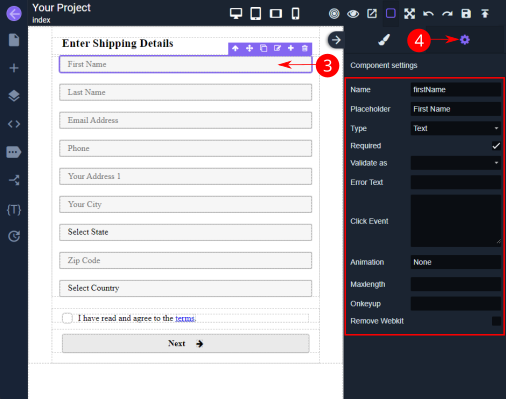The width and height of the screenshot is (506, 399).
Task: Open the Select State dropdown
Action: [x=185, y=232]
